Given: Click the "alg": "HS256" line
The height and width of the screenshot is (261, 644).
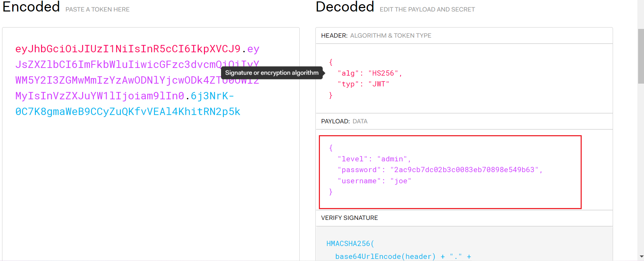Looking at the screenshot, I should [x=370, y=73].
